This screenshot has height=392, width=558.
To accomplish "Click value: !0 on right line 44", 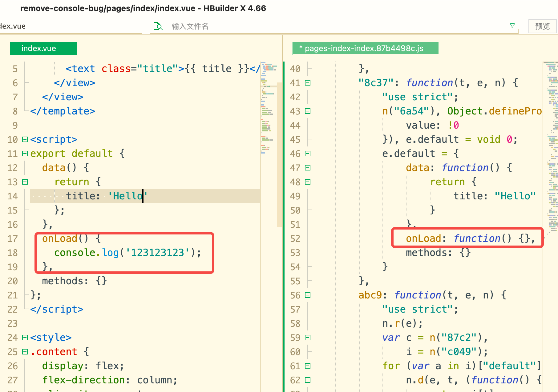I will pyautogui.click(x=432, y=125).
